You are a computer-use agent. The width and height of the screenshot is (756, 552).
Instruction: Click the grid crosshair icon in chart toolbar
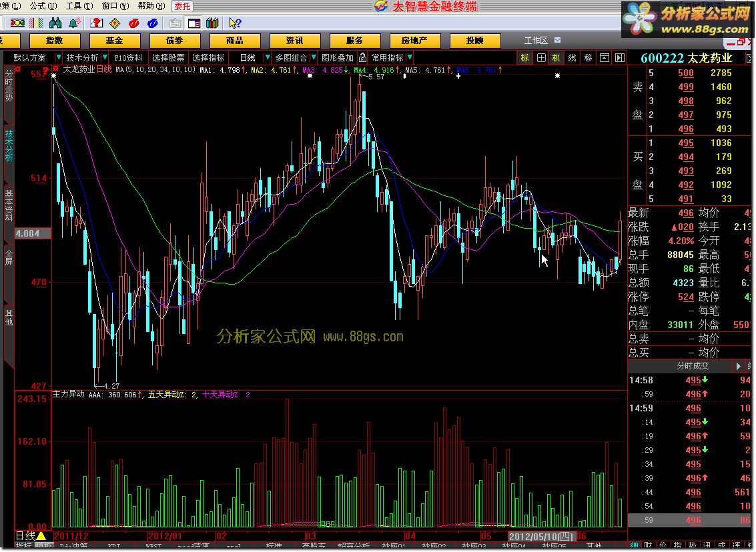click(541, 58)
